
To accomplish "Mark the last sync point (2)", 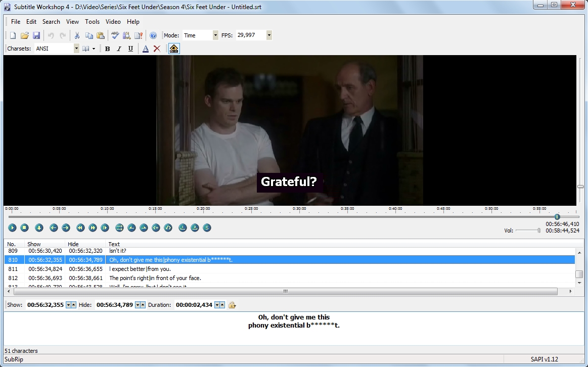I will [195, 227].
